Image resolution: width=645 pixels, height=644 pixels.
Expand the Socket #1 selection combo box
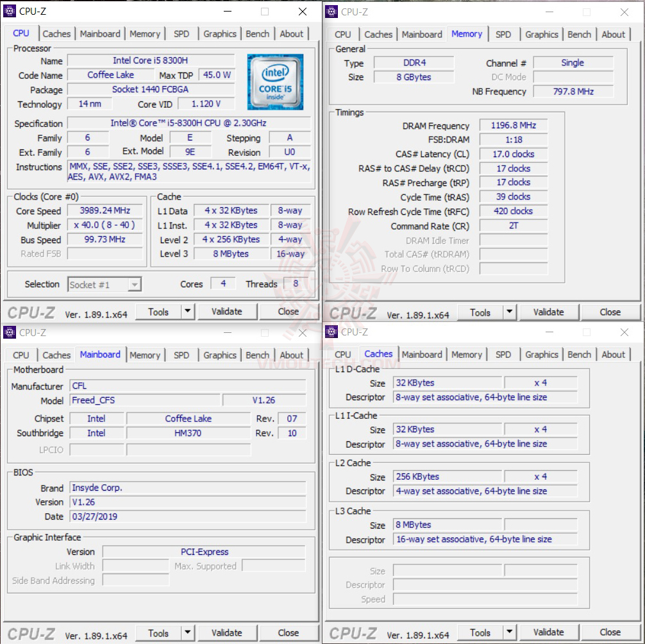tap(134, 284)
